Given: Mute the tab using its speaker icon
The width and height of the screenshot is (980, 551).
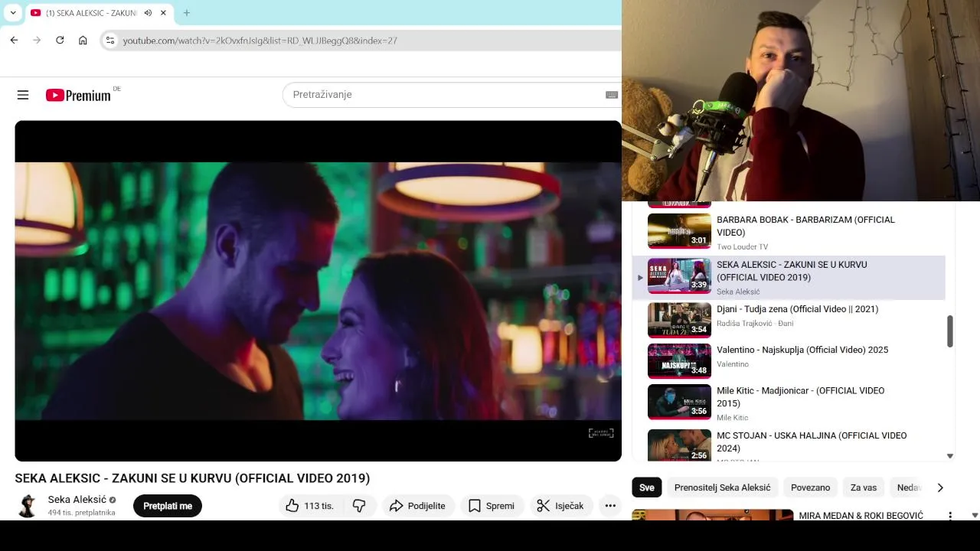Looking at the screenshot, I should tap(148, 13).
